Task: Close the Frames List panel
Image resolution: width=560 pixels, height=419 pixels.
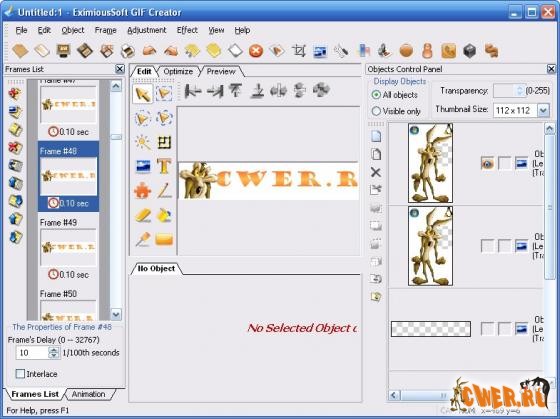Action: [x=120, y=69]
